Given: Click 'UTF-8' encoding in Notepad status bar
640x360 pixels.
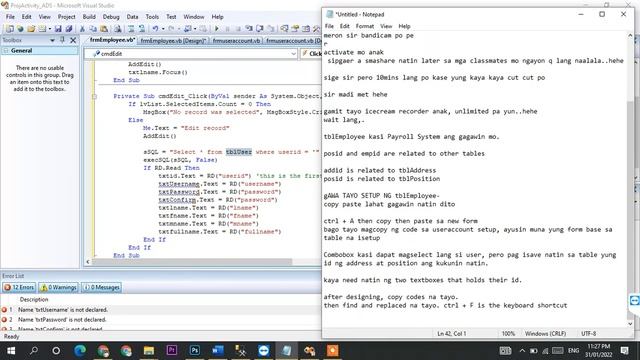Looking at the screenshot, I should [x=589, y=333].
